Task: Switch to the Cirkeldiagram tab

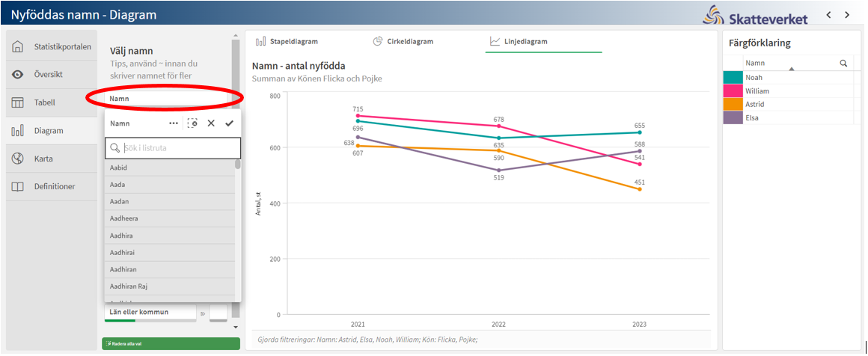Action: click(x=403, y=42)
